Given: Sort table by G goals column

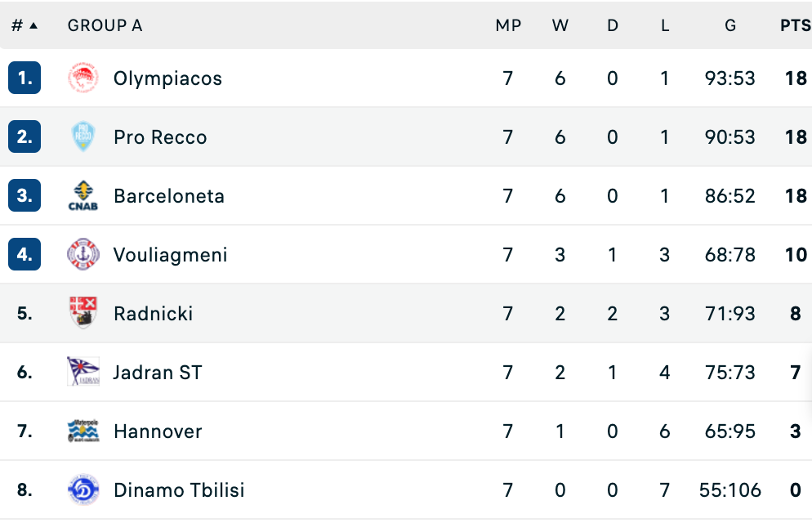Looking at the screenshot, I should (730, 25).
